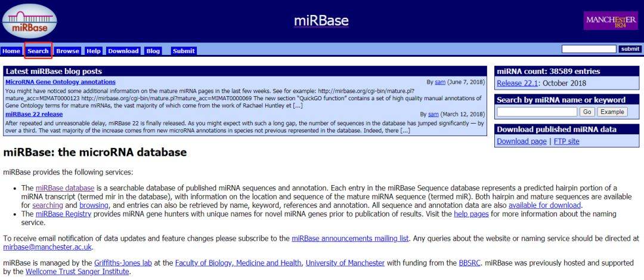Click the Go button
The height and width of the screenshot is (280, 644).
pyautogui.click(x=587, y=112)
